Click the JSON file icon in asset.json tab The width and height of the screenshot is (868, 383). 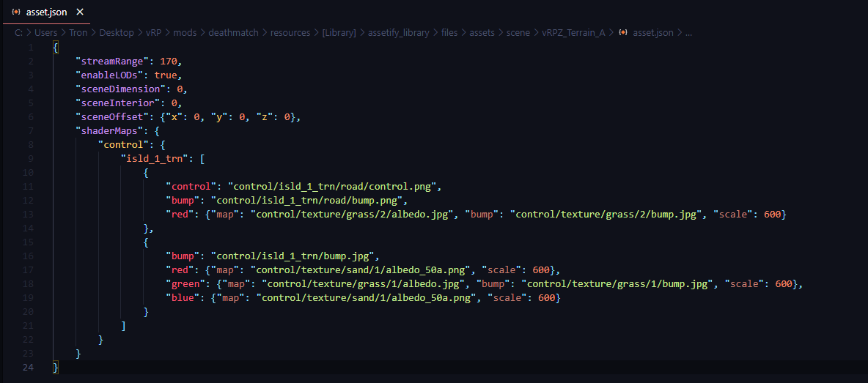[17, 12]
